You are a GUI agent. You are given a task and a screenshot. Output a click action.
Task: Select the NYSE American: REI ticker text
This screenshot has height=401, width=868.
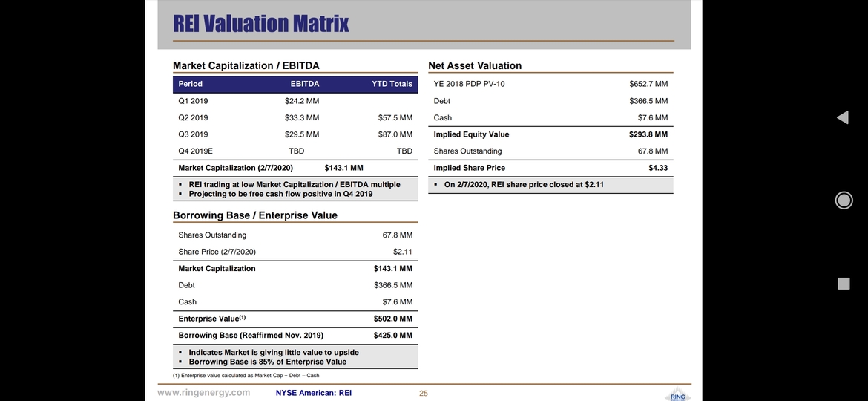coord(313,393)
